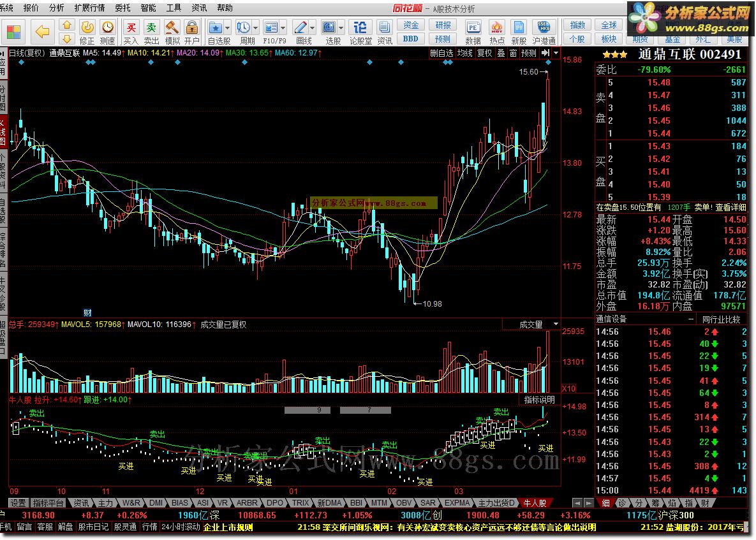This screenshot has height=540, width=756.
Task: Expand the 周期 period dropdown arrow
Action: 256,27
